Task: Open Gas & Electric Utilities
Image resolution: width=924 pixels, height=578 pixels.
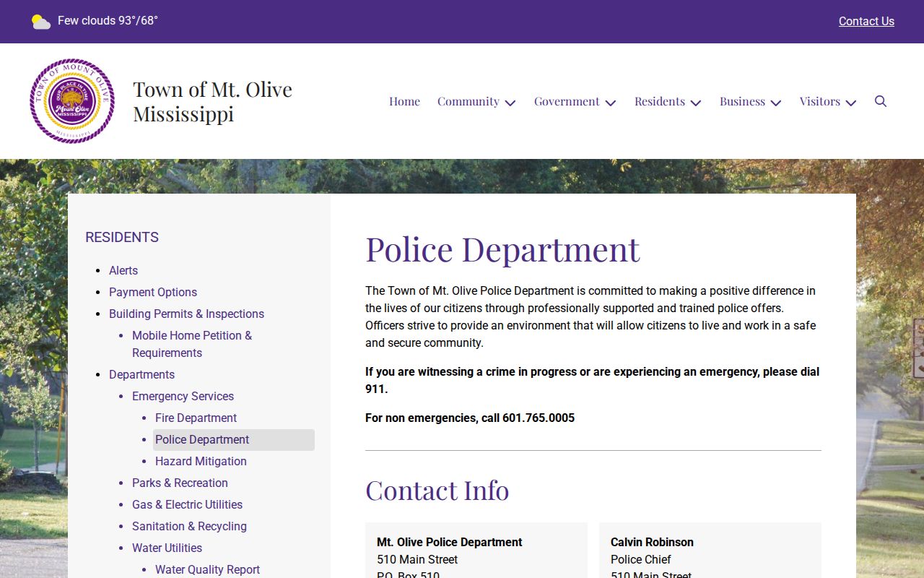Action: 187,504
